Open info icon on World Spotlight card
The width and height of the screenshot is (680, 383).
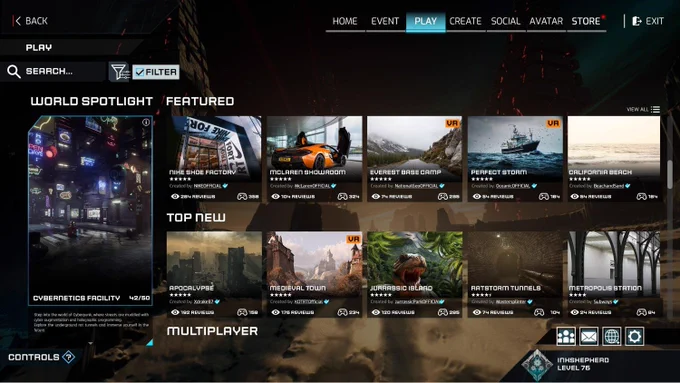coord(146,122)
